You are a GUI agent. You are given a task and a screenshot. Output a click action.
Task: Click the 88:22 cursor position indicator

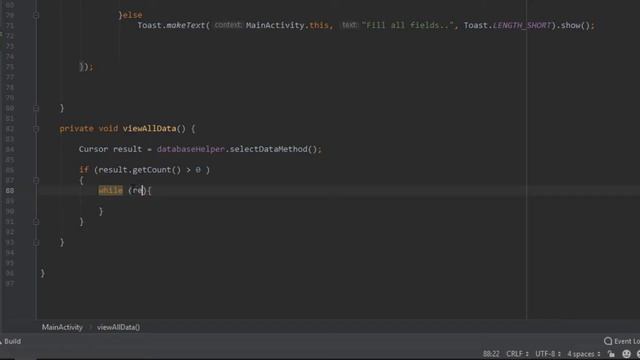(x=491, y=354)
